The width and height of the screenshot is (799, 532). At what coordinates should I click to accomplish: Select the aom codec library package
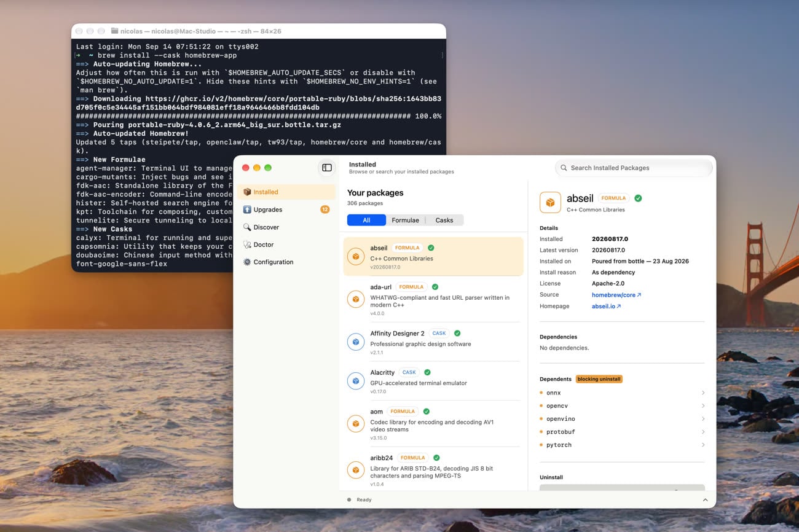(x=433, y=424)
